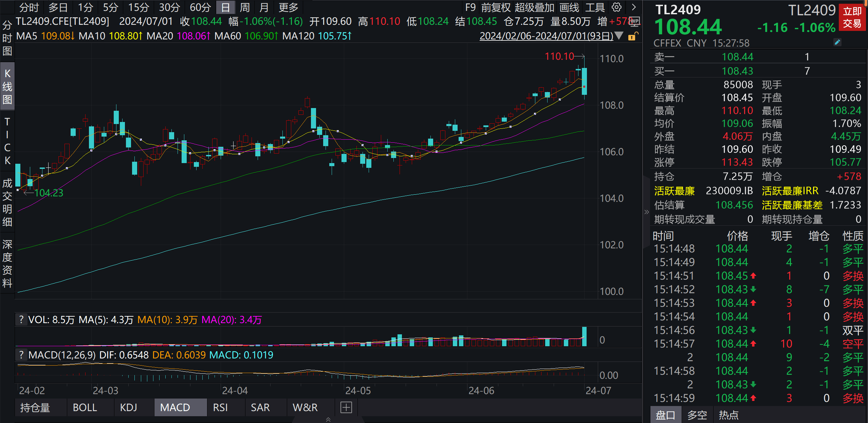Switch to the 周 weekly period
Image resolution: width=868 pixels, height=423 pixels.
(x=244, y=7)
